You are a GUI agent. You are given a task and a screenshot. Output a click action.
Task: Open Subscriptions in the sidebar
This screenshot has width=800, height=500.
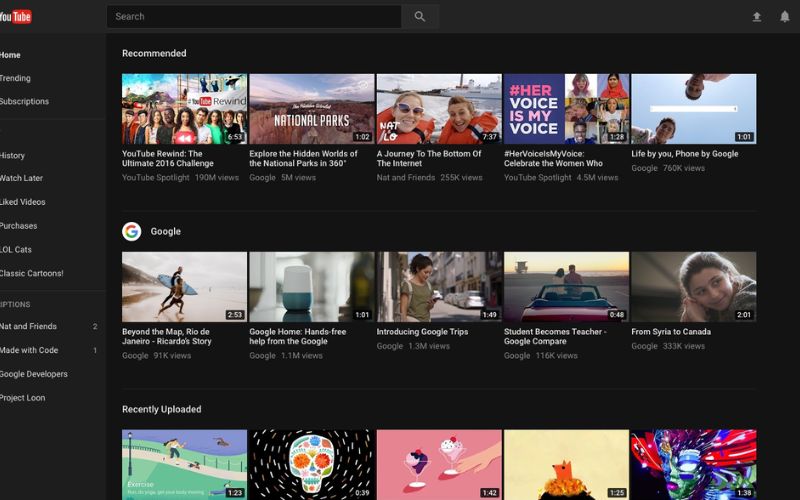coord(24,101)
